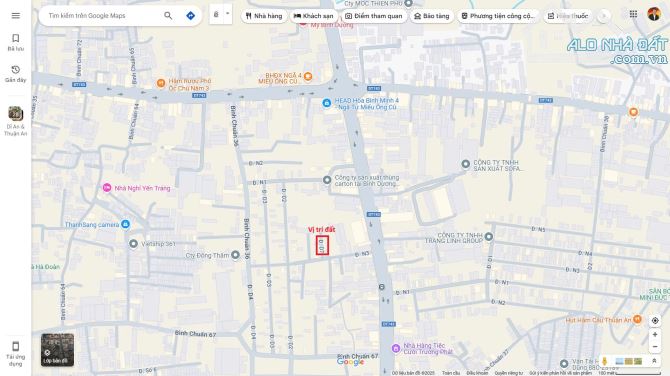
Task: Select the Điểm tham quan category chip
Action: [x=373, y=16]
